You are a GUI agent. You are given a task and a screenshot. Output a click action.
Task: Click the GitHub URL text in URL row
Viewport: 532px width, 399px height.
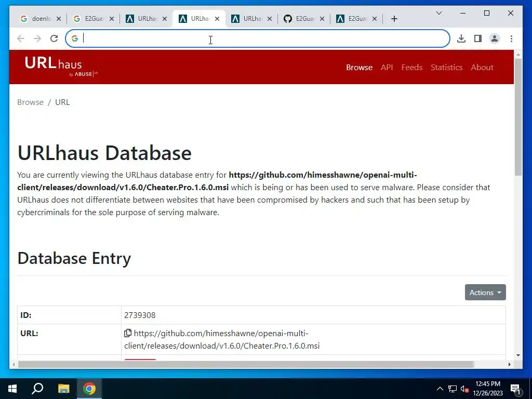coord(222,339)
